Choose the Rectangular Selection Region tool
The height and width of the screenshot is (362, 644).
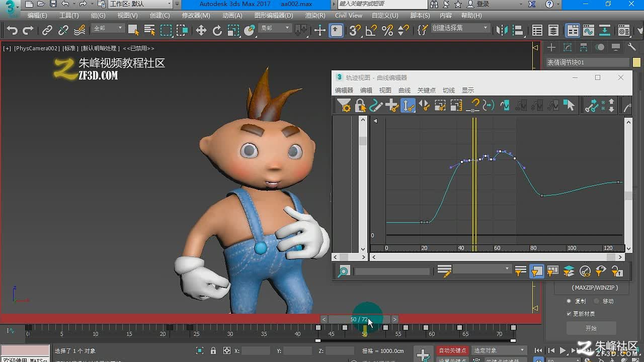pyautogui.click(x=166, y=31)
